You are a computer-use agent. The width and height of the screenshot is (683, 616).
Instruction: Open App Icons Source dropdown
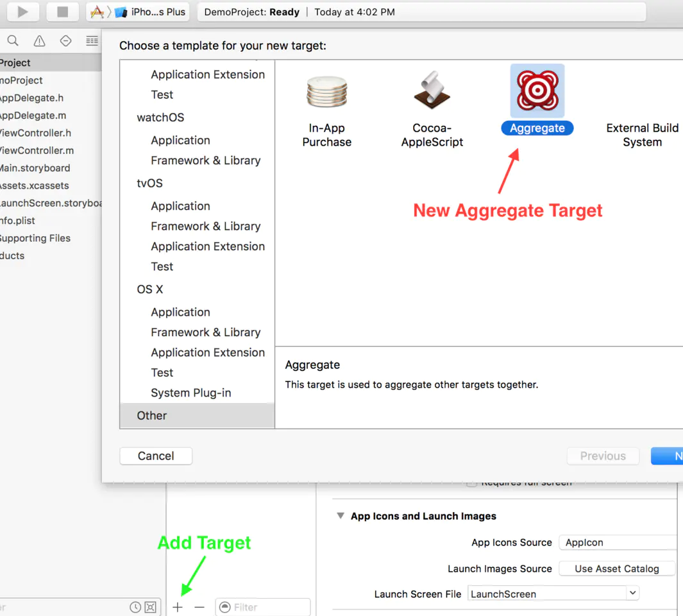click(618, 542)
